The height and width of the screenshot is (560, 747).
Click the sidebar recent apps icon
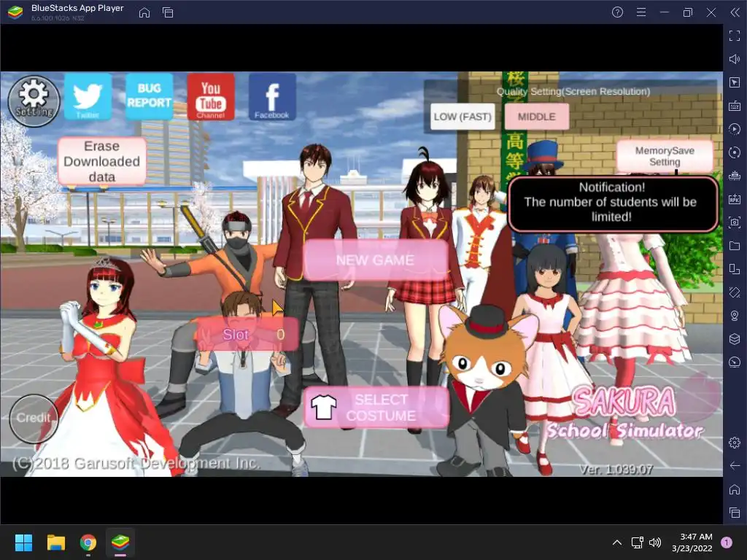click(x=735, y=513)
